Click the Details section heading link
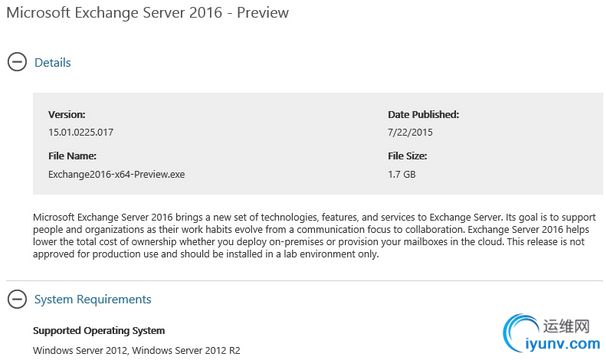Screen dimensions: 606x360 (x=53, y=63)
